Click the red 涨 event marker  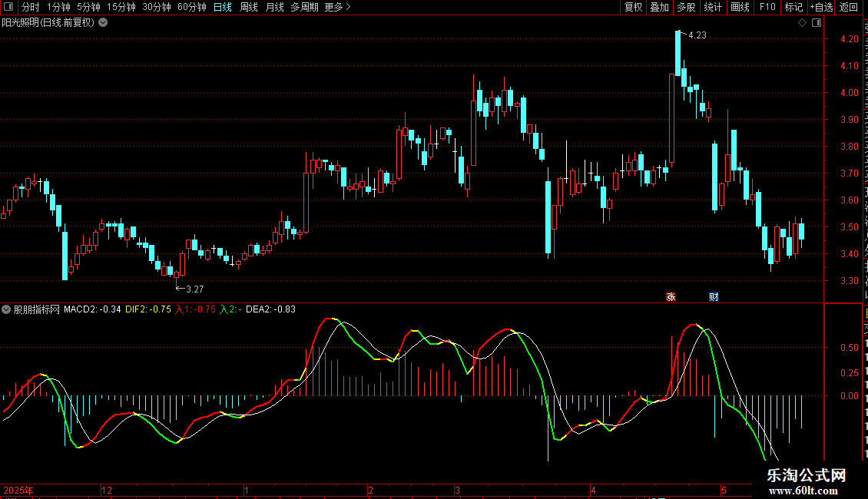coord(671,297)
